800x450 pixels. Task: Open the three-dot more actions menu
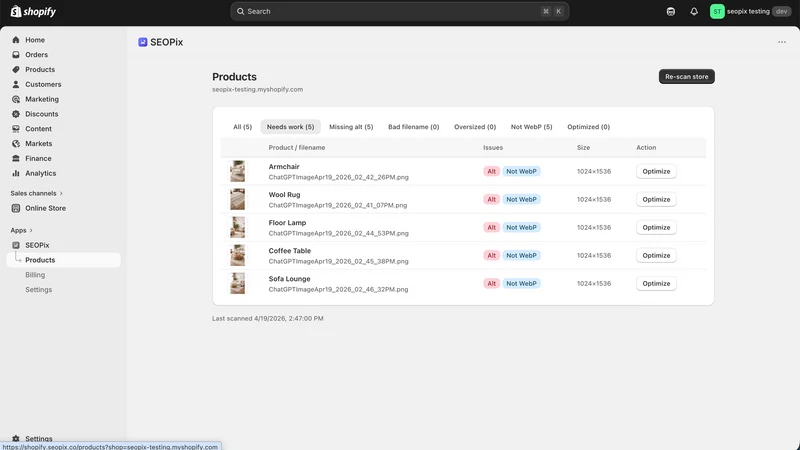pyautogui.click(x=782, y=42)
